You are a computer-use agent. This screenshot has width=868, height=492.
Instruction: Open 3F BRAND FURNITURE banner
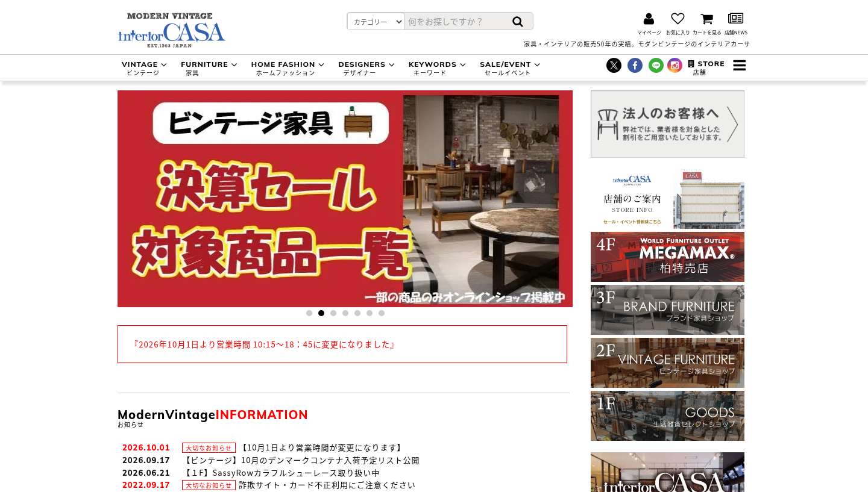(667, 310)
